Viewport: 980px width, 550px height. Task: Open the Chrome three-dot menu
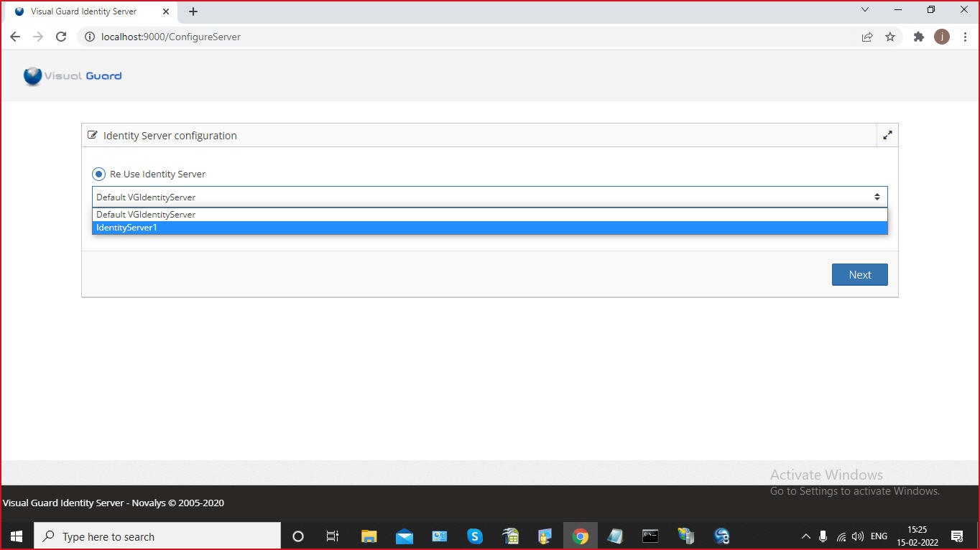(964, 37)
